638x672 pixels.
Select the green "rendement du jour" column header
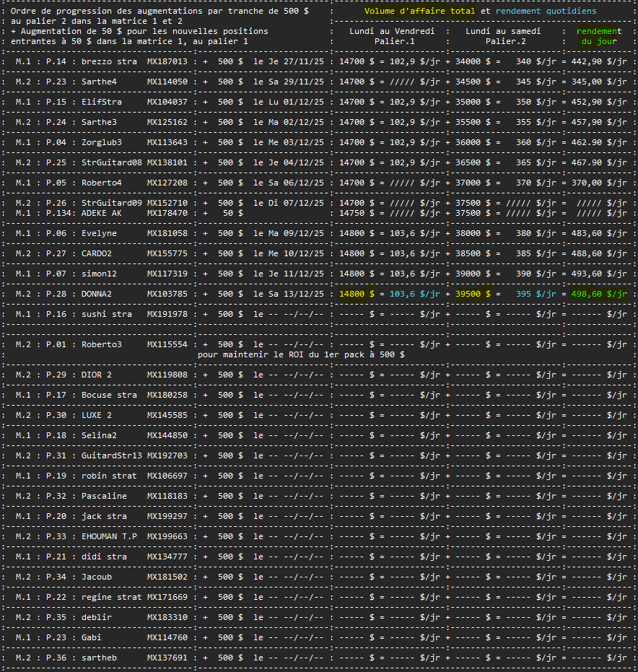(599, 36)
